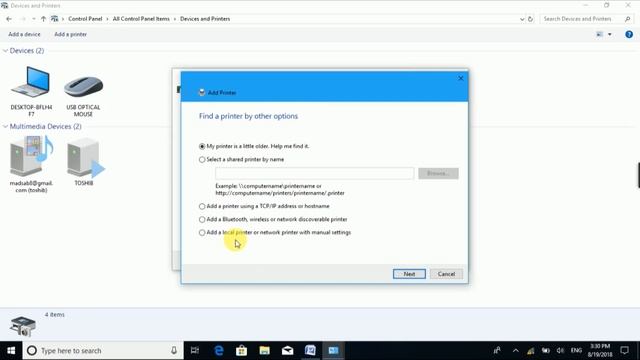Click 'Add a printer' in the toolbar

(71, 34)
